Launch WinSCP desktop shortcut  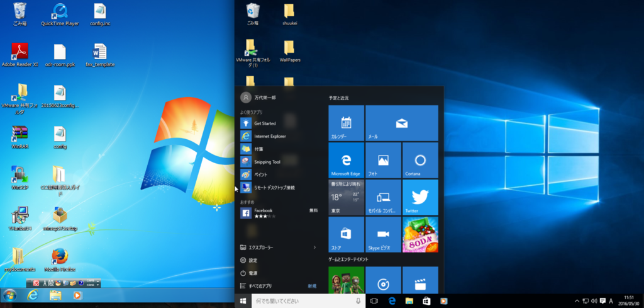[19, 178]
